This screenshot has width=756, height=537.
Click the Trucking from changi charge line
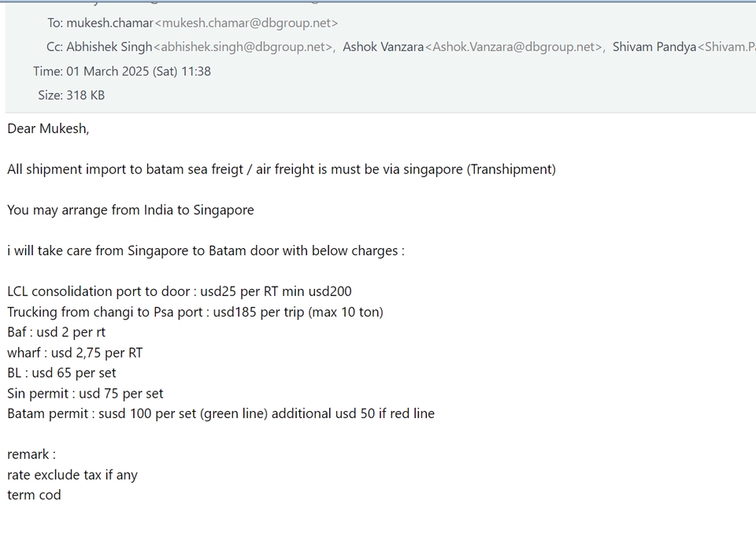click(x=195, y=312)
